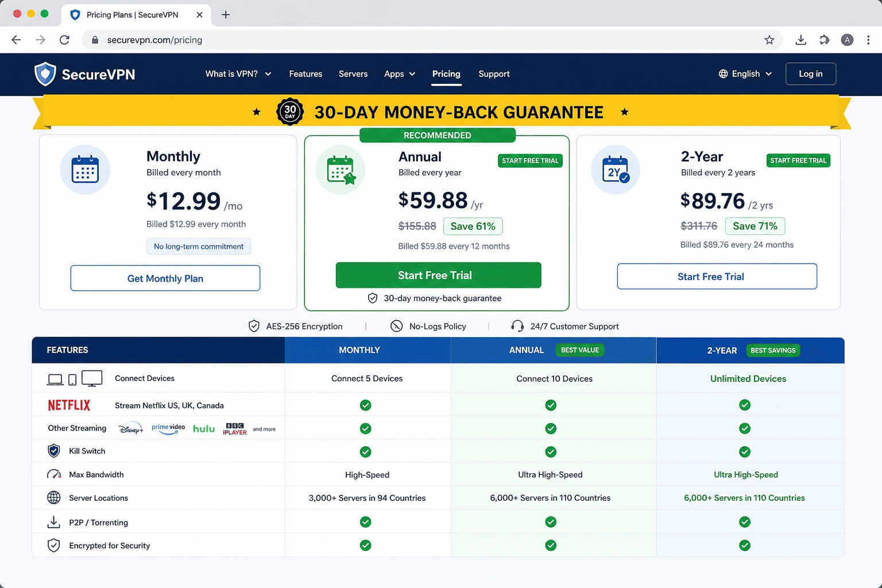Click the BBC iPlayer logo

coord(235,429)
